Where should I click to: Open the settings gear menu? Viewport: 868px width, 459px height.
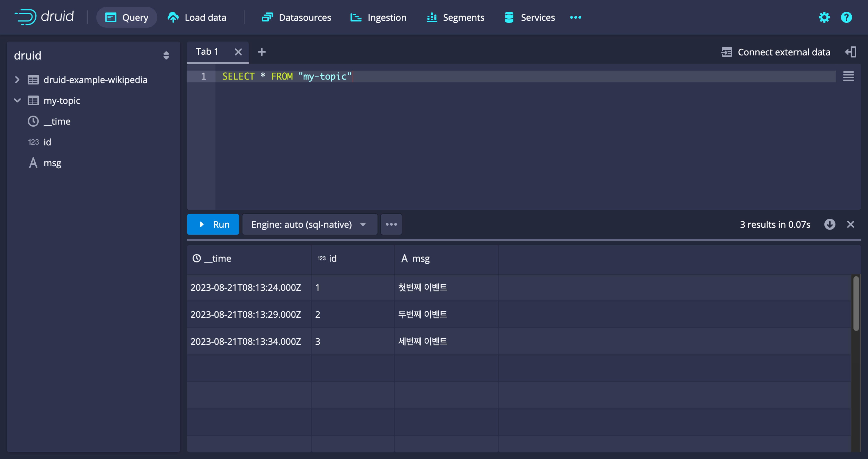tap(824, 17)
